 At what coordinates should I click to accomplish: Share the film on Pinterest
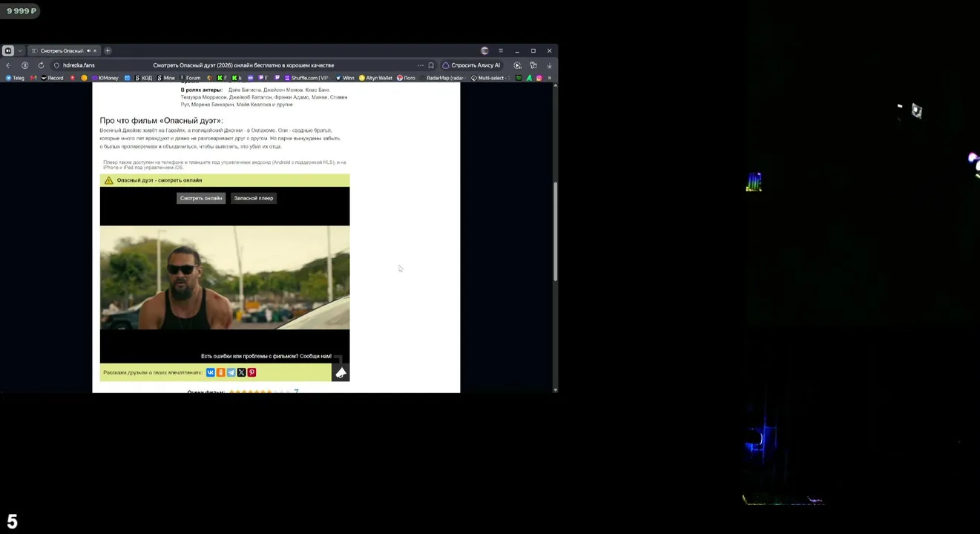[x=252, y=372]
